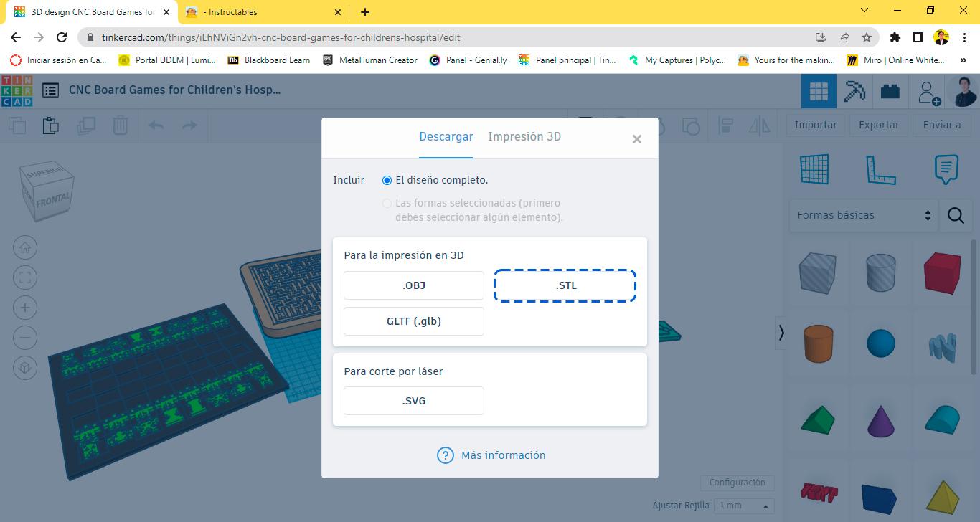Pick the striped Box hole shape thumbnail
Image resolution: width=980 pixels, height=522 pixels.
pyautogui.click(x=818, y=272)
